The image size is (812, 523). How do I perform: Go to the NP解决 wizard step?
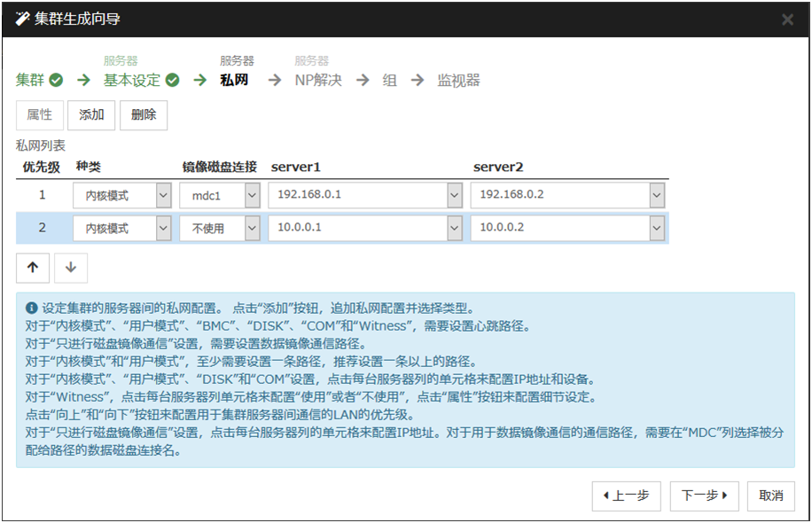click(318, 81)
